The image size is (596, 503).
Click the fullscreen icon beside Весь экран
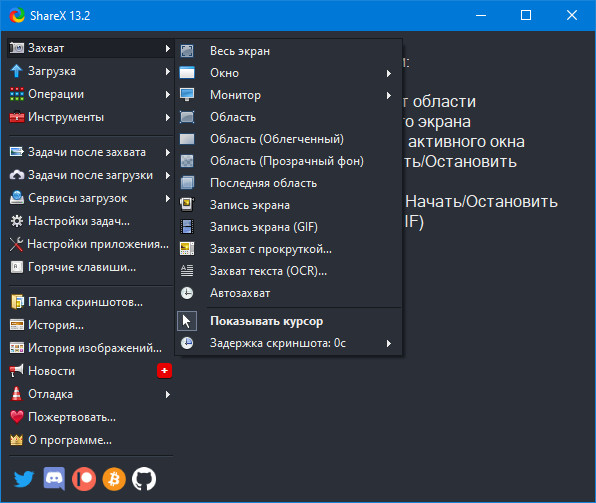187,51
